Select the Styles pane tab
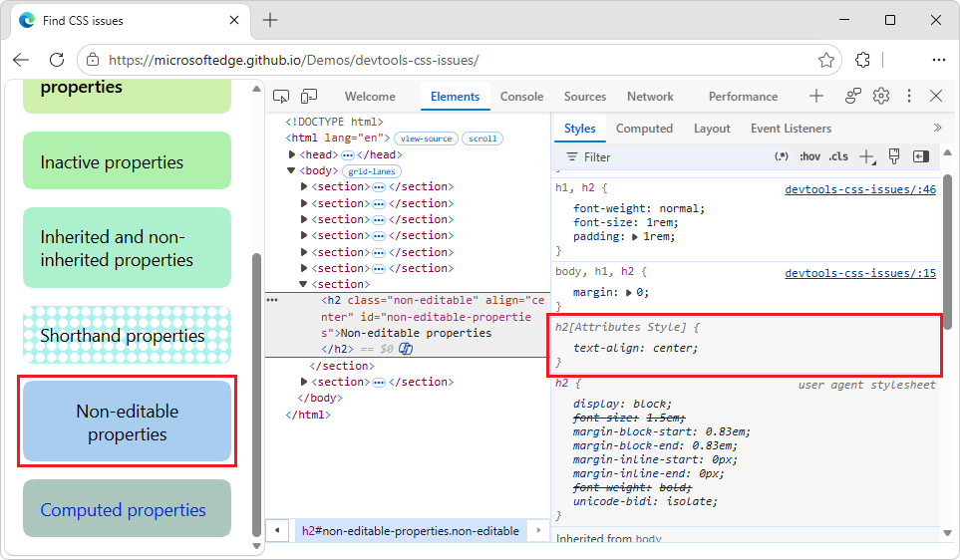This screenshot has width=960, height=560. pos(579,129)
